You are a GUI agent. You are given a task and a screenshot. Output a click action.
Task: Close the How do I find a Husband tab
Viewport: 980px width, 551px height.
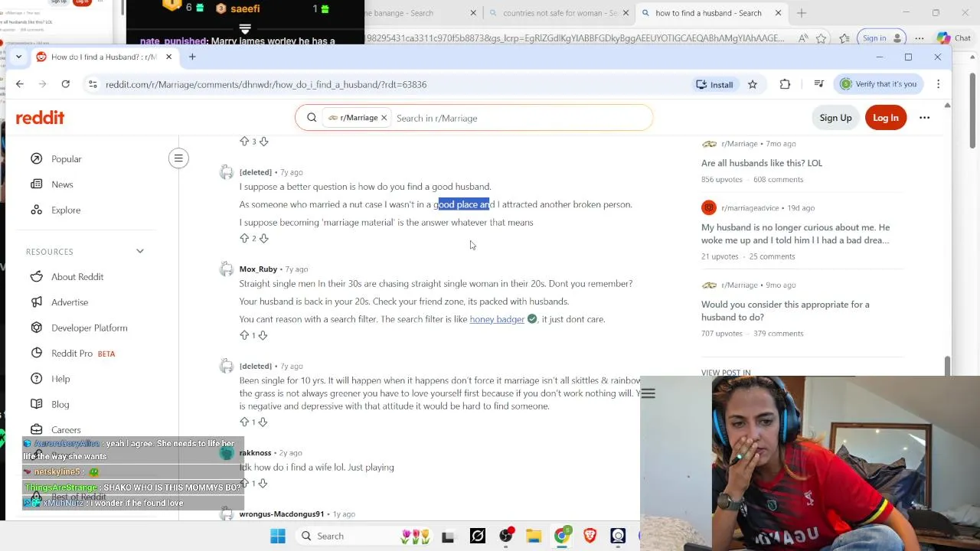pos(168,57)
